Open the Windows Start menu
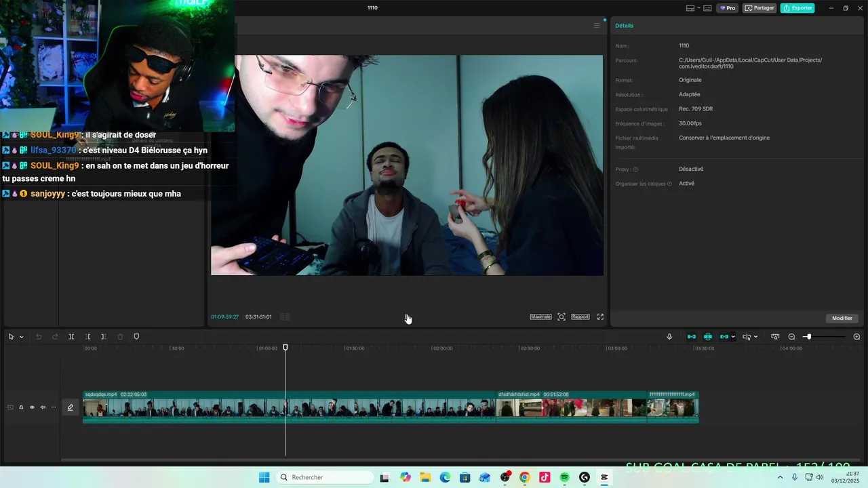This screenshot has width=868, height=488. pyautogui.click(x=264, y=477)
